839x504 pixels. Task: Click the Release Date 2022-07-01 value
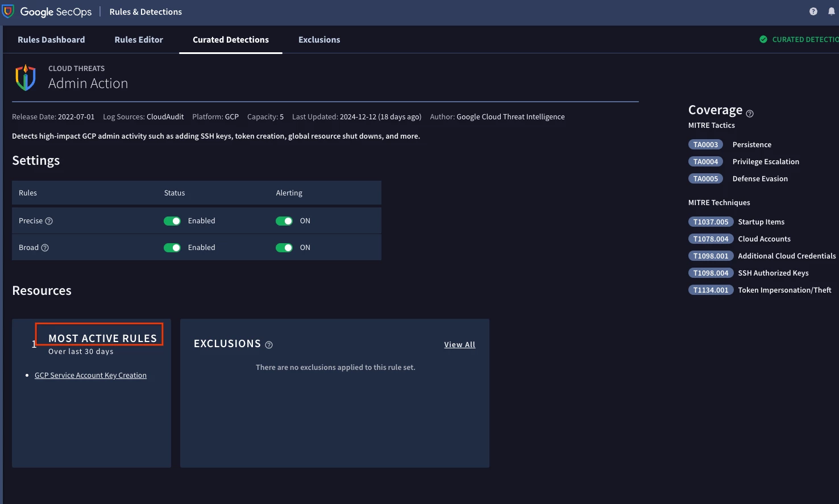pos(76,117)
